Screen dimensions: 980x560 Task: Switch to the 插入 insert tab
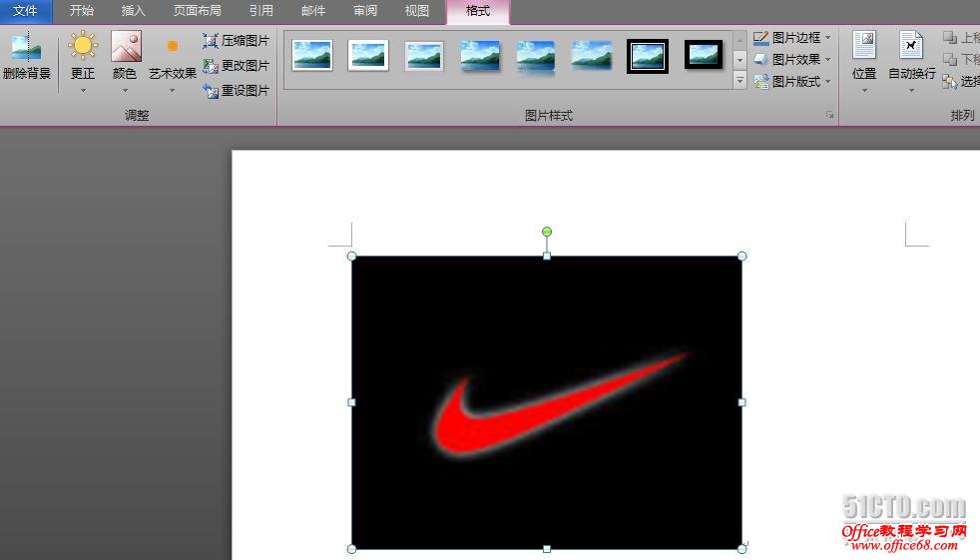point(133,11)
